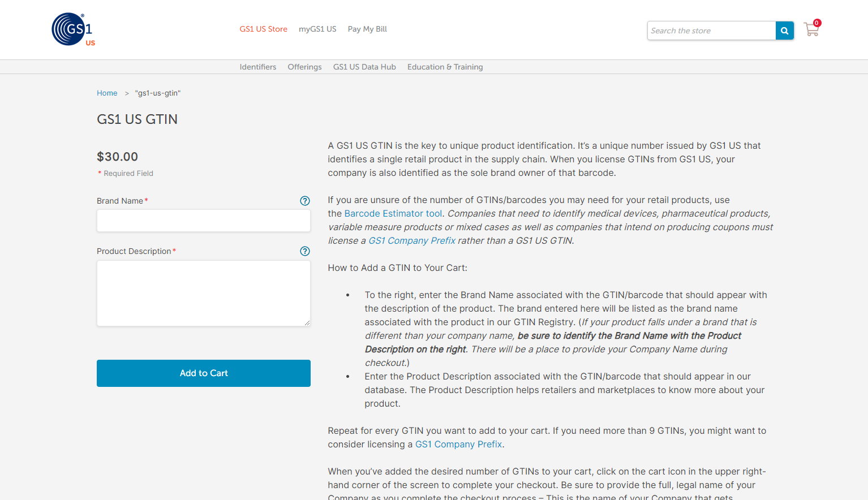Expand the Offerings menu
Screen dimensions: 868x500
pyautogui.click(x=304, y=67)
